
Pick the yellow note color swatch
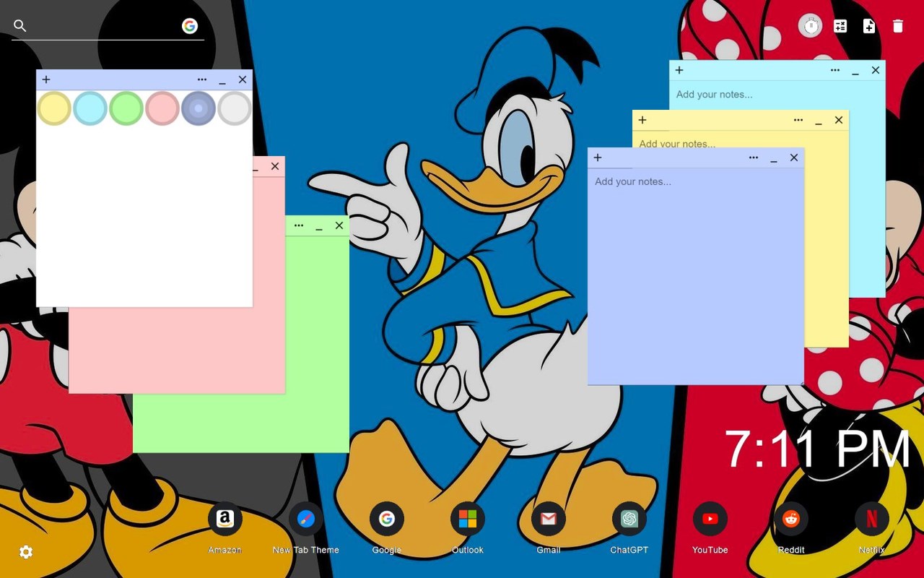(x=54, y=108)
